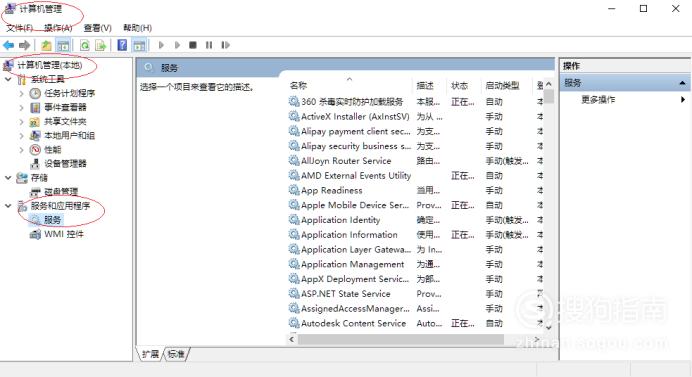Toggle the show/hide action pane icon
The width and height of the screenshot is (692, 377).
(139, 45)
